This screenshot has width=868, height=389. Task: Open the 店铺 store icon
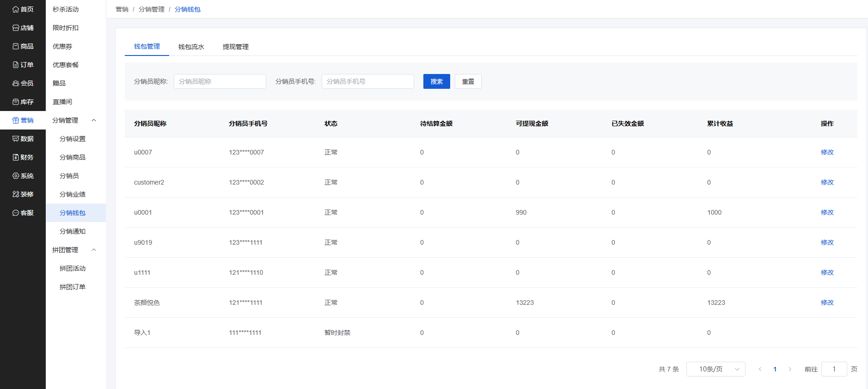click(16, 28)
